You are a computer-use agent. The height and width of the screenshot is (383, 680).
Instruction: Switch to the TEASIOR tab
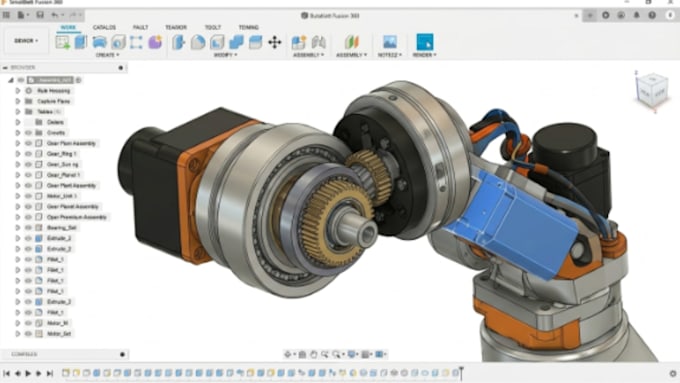point(176,27)
